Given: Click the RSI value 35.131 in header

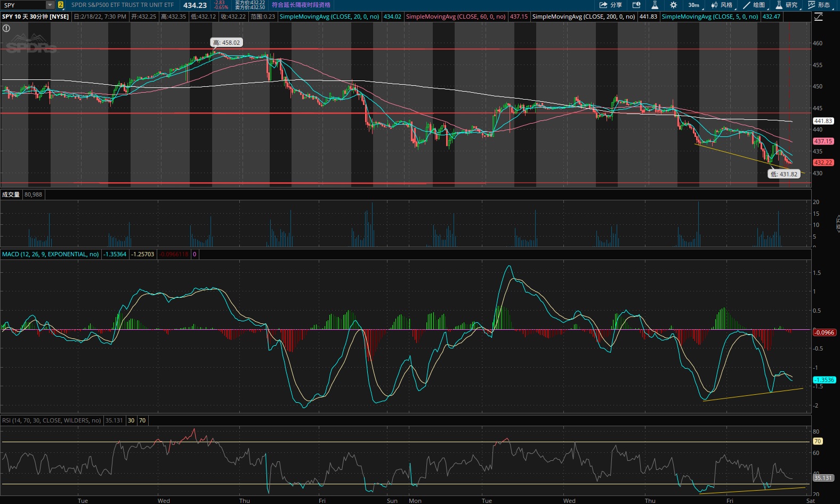Looking at the screenshot, I should 114,420.
